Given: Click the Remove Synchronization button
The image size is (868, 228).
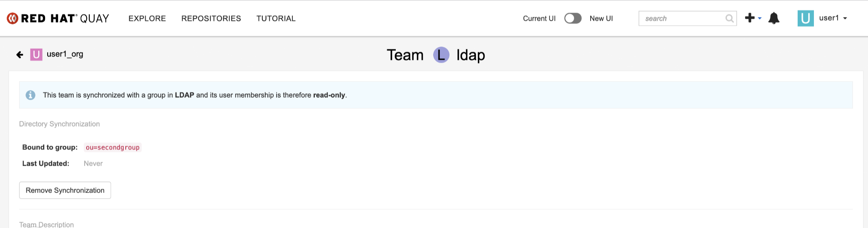Looking at the screenshot, I should click(65, 190).
